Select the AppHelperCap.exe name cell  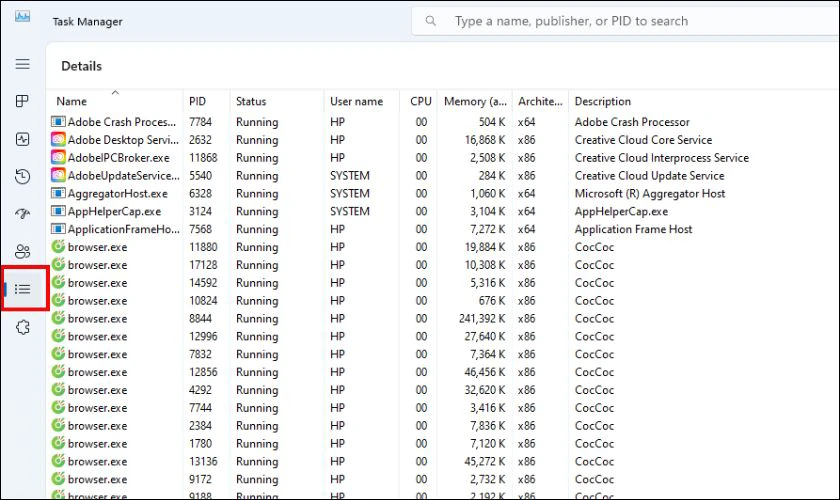(114, 211)
